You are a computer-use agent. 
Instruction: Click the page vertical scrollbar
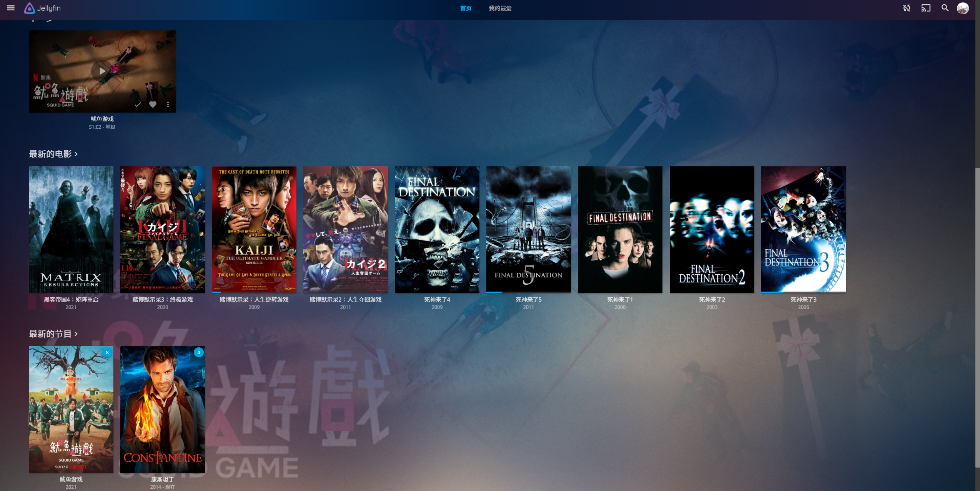(977, 317)
